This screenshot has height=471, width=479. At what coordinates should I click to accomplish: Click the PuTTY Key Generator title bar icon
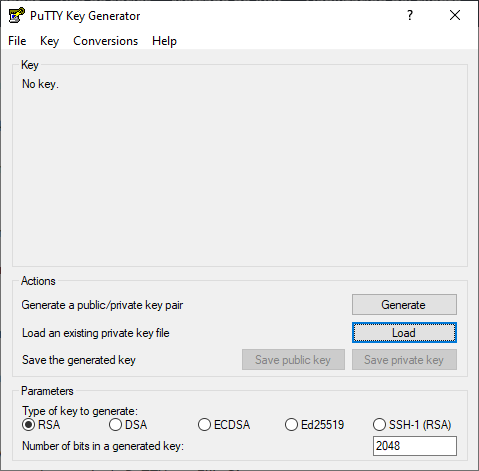(17, 15)
